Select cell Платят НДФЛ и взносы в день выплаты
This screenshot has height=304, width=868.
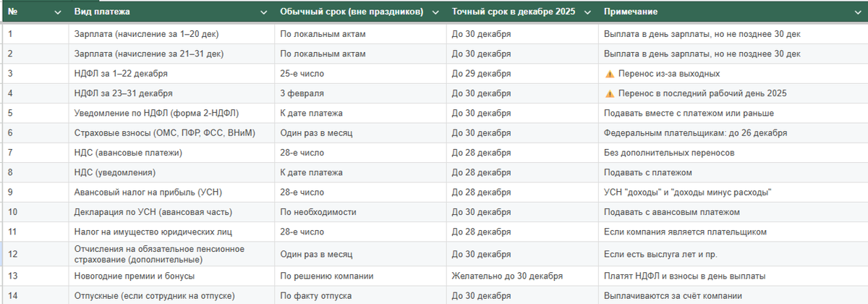[x=733, y=276]
